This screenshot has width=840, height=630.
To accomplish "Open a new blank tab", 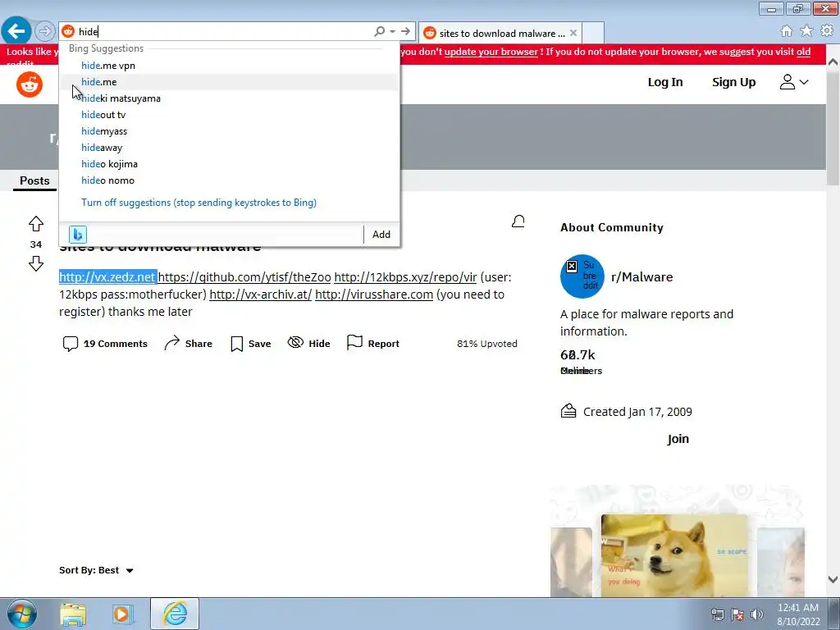I will click(593, 33).
